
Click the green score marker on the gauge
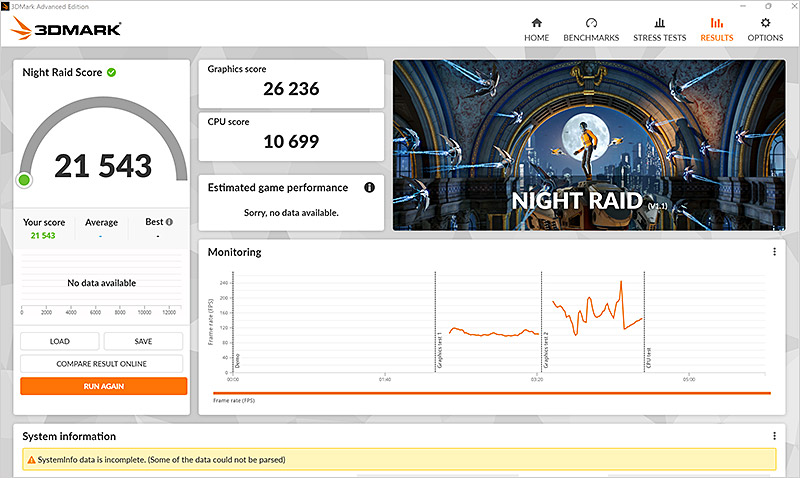pos(24,180)
